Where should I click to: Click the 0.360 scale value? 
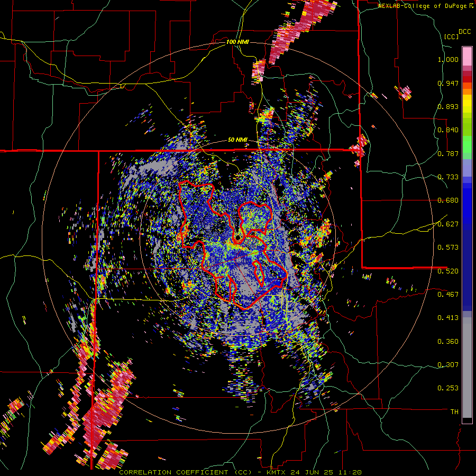click(448, 342)
